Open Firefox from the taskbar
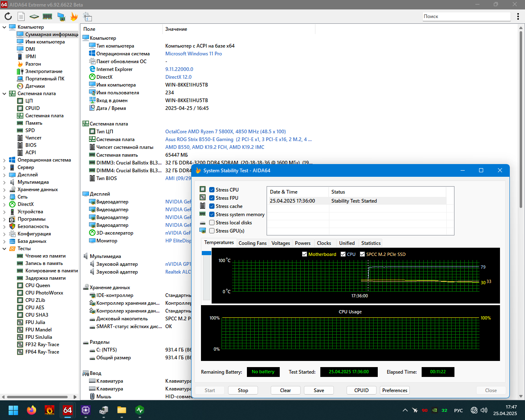This screenshot has width=525, height=420. point(31,410)
